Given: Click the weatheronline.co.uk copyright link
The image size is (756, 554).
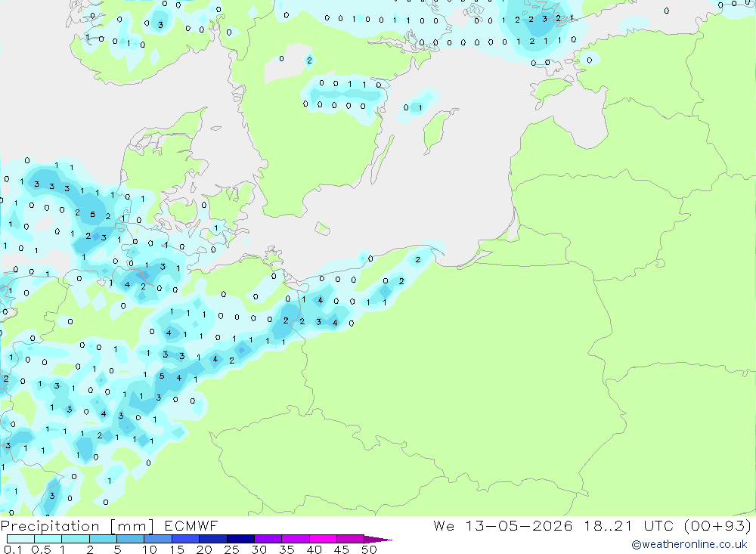Looking at the screenshot, I should click(689, 544).
